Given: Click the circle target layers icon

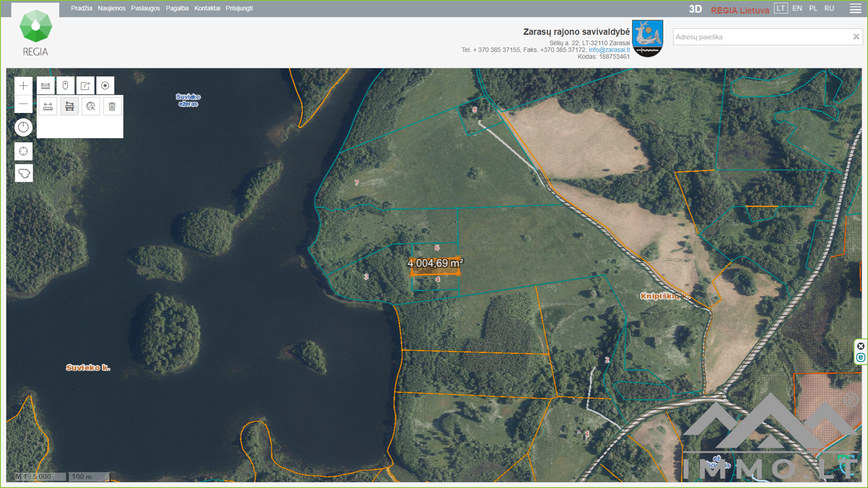Looking at the screenshot, I should point(105,86).
